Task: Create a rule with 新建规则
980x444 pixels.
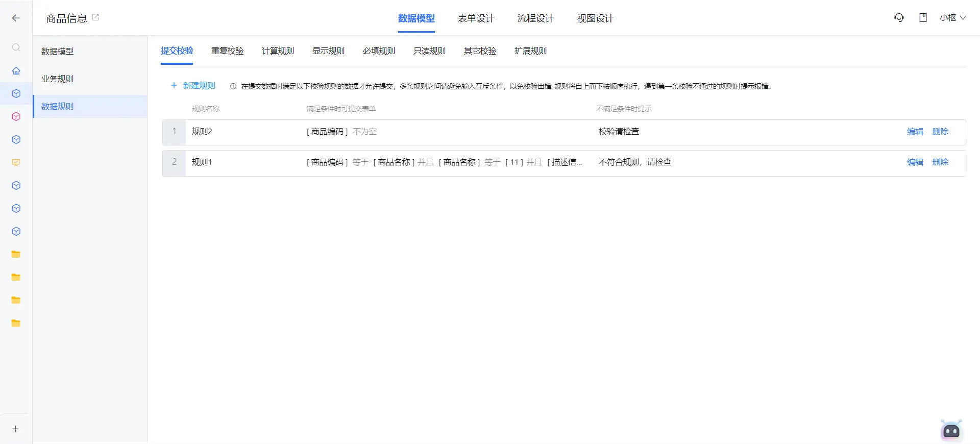Action: click(193, 86)
